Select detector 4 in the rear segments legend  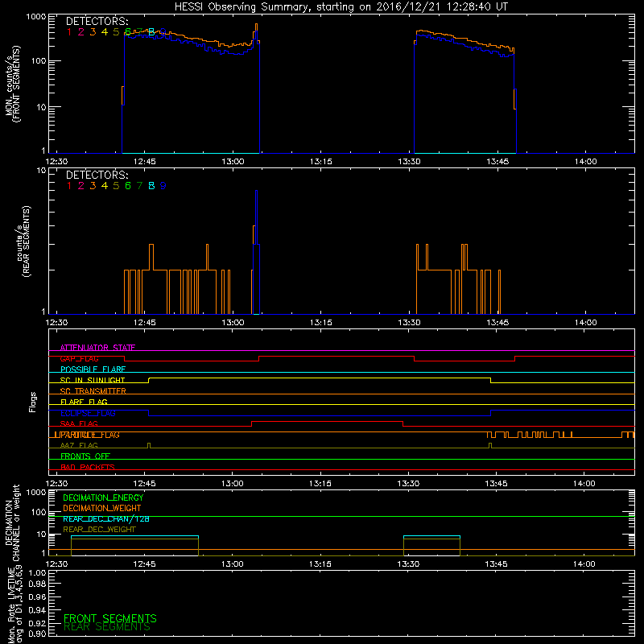click(x=105, y=186)
